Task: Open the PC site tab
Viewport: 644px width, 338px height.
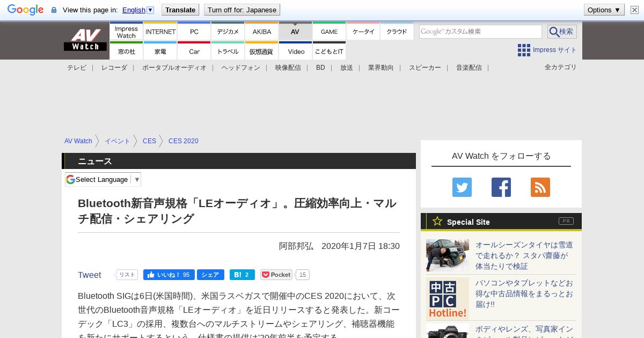Action: (x=194, y=31)
